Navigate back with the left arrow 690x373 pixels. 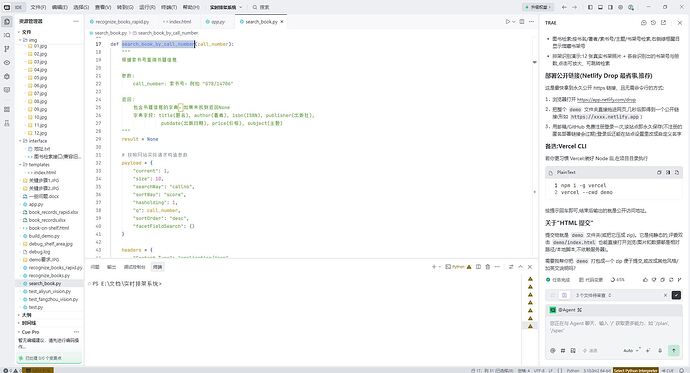pos(564,7)
